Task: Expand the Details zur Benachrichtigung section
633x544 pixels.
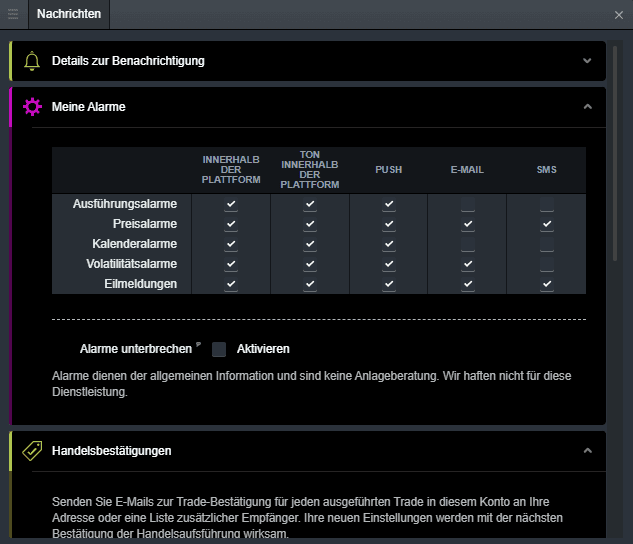Action: pos(587,61)
